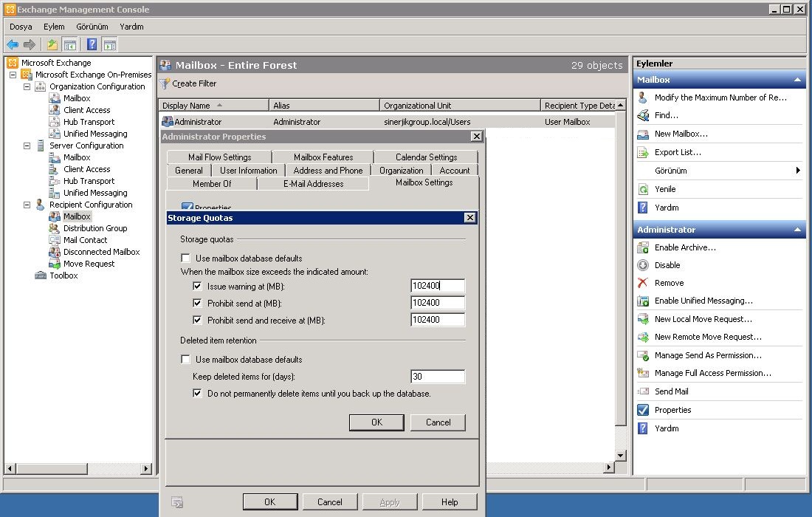The image size is (812, 517).
Task: Open the Dosya menu
Action: tap(21, 27)
